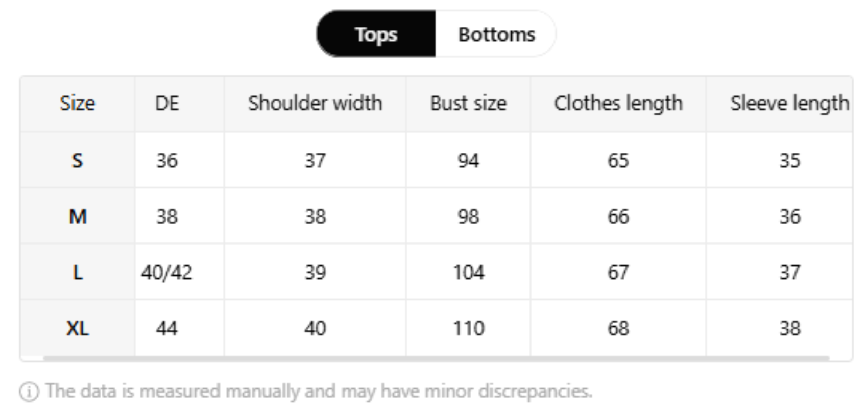
Task: Switch to the Bottoms tab
Action: click(496, 34)
